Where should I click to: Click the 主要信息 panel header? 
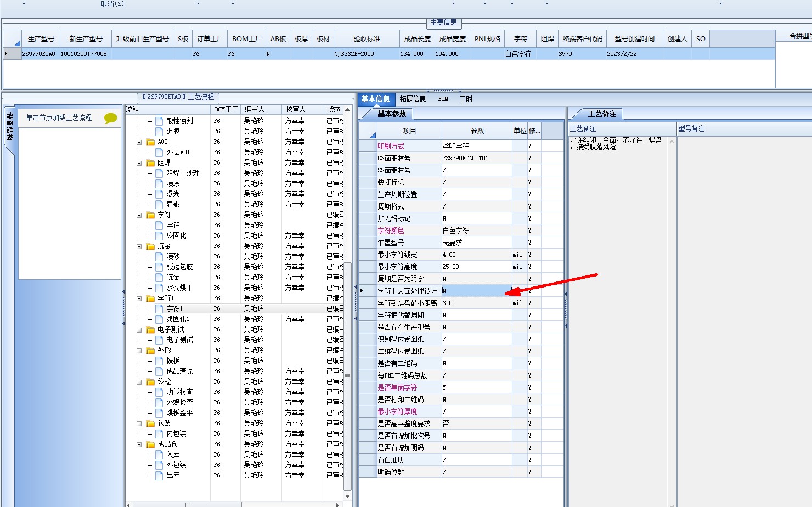pyautogui.click(x=443, y=22)
